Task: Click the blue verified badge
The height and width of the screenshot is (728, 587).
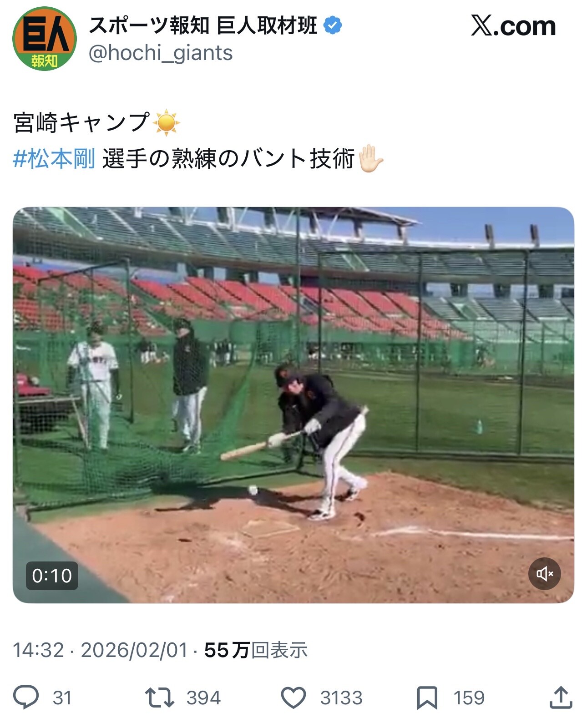Action: coord(333,25)
